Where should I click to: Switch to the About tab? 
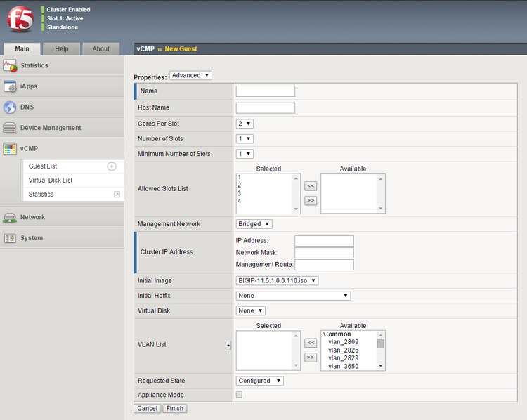pyautogui.click(x=101, y=49)
